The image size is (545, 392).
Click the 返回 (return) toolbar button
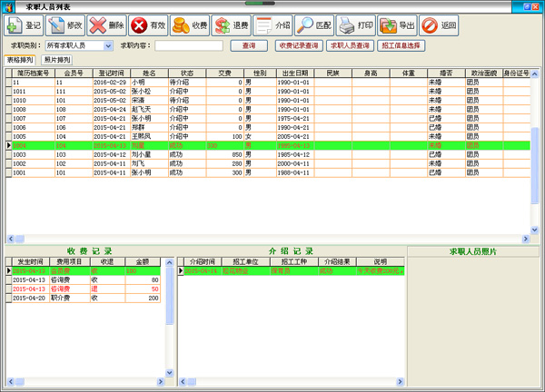click(x=439, y=25)
